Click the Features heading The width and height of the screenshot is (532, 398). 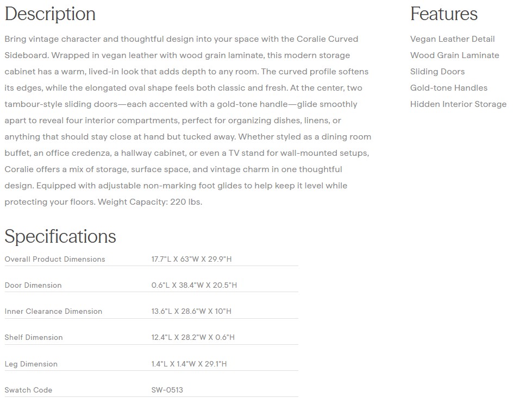443,14
